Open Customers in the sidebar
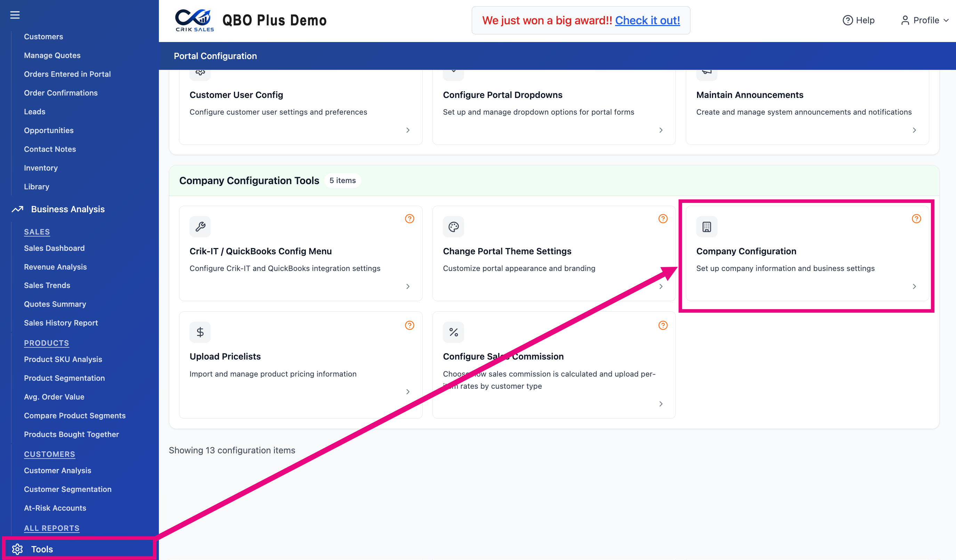Image resolution: width=956 pixels, height=560 pixels. 43,37
